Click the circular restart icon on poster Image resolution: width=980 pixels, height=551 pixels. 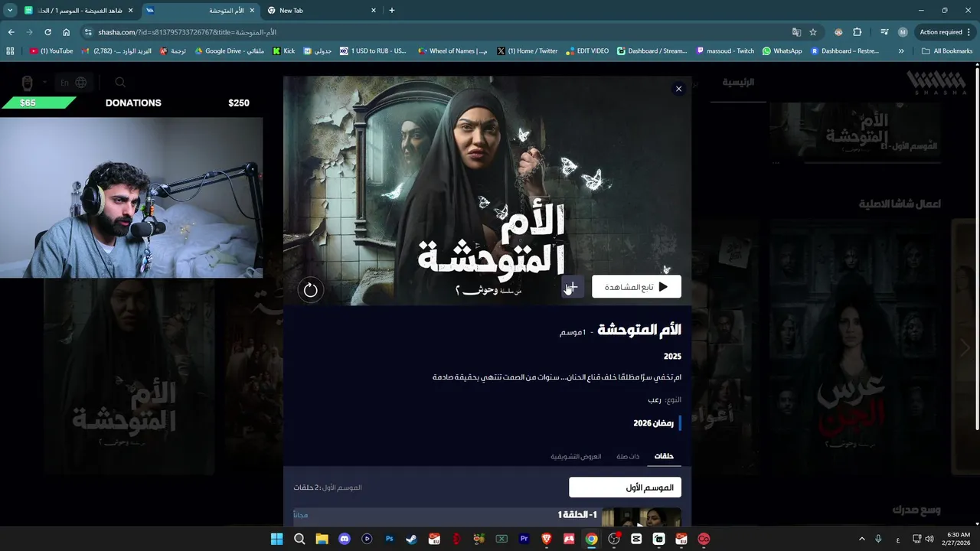pos(310,290)
